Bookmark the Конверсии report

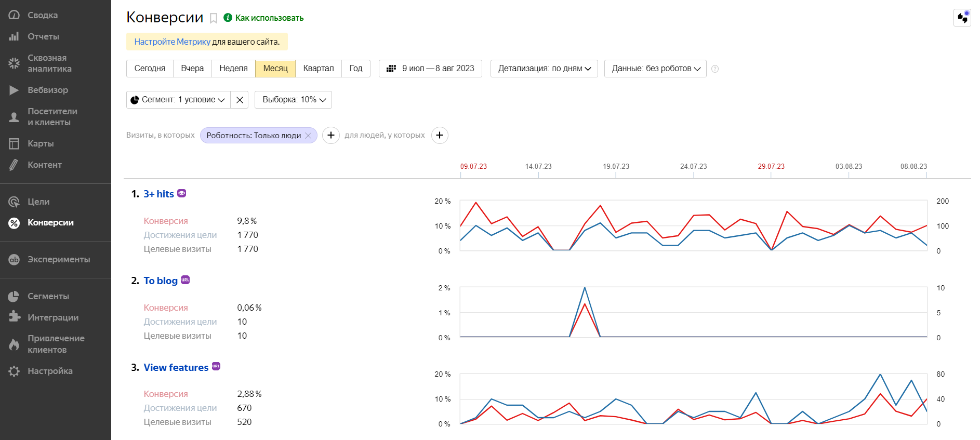tap(214, 18)
